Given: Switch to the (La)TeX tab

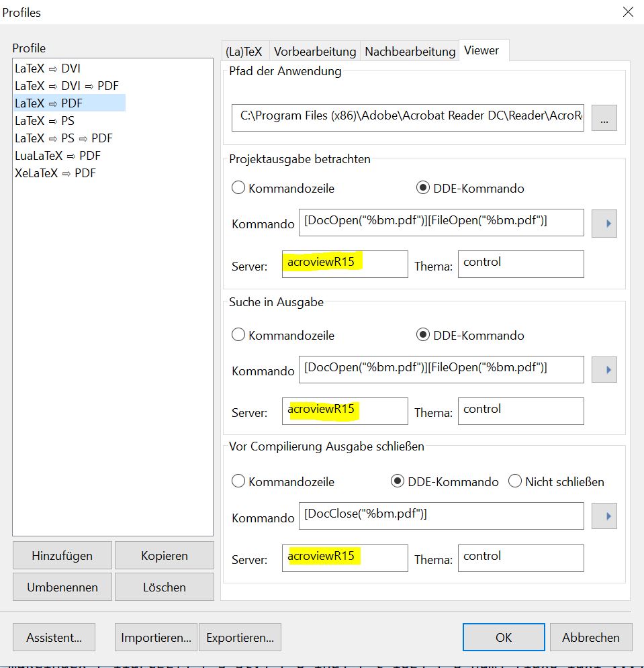Looking at the screenshot, I should 244,52.
